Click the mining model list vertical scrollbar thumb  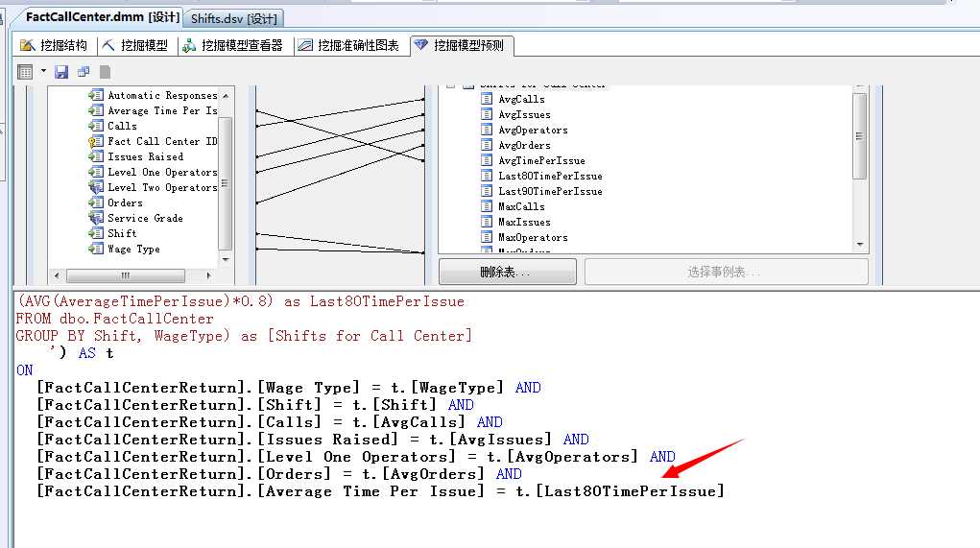pyautogui.click(x=226, y=183)
